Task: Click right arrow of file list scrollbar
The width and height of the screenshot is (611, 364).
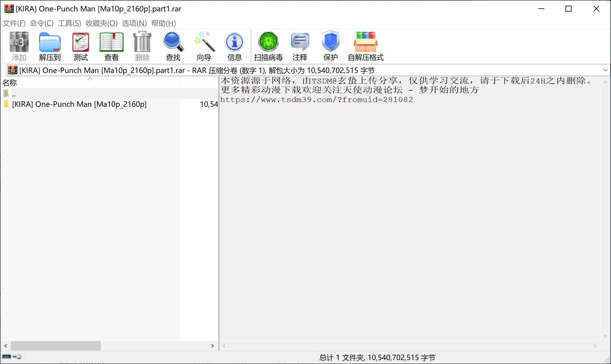Action: (212, 346)
